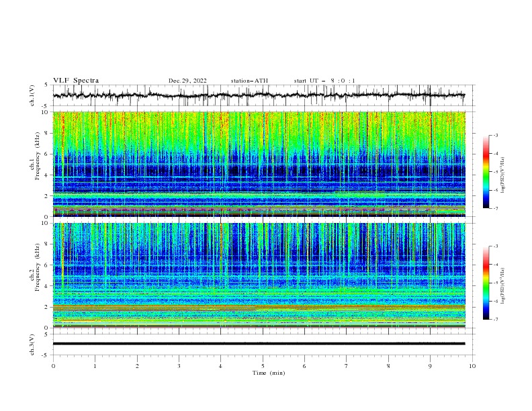Click the ch.2 "Frequency (kHz)" axis label

[x=38, y=267]
